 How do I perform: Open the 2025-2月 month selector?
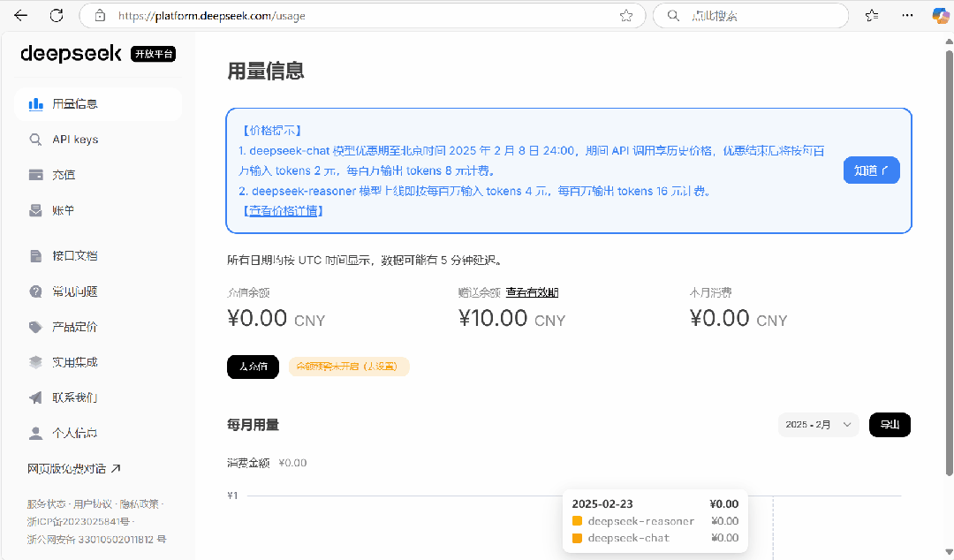tap(817, 424)
